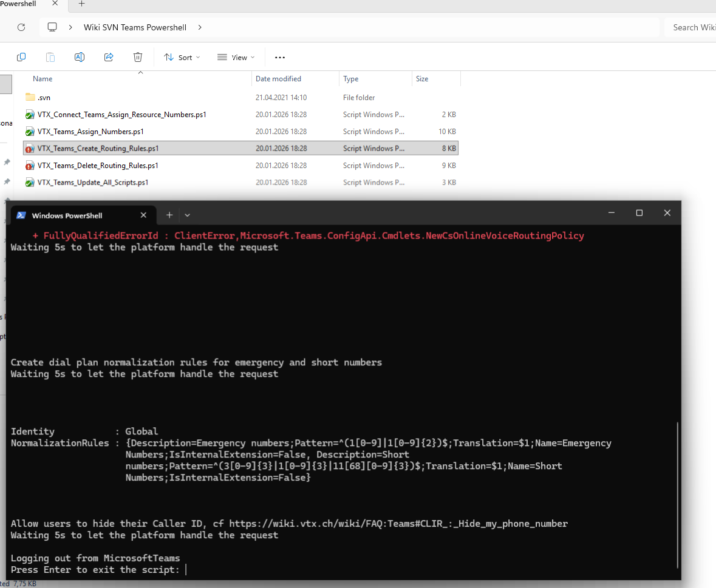Image resolution: width=716 pixels, height=588 pixels.
Task: Click the Copy icon in Explorer toolbar
Action: pos(21,57)
